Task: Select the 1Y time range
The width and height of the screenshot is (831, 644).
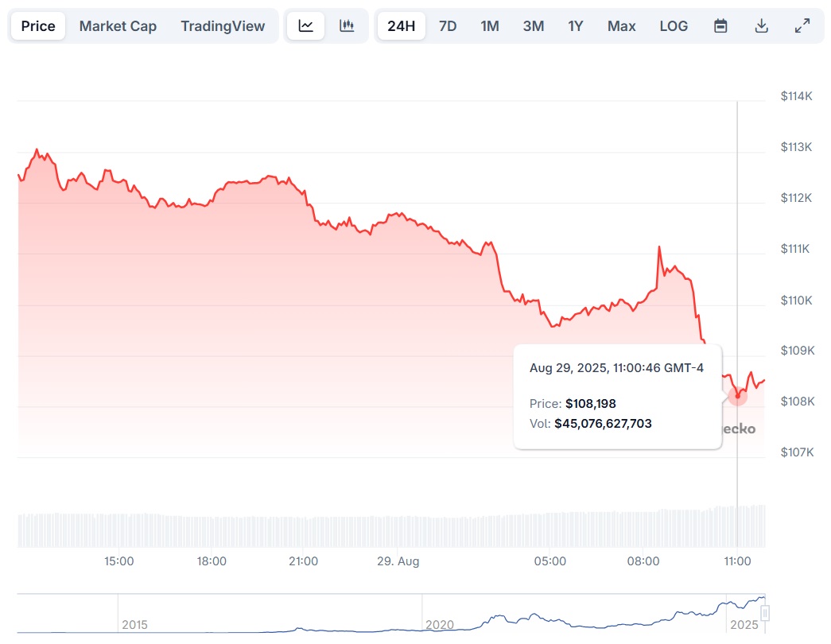Action: click(x=576, y=26)
